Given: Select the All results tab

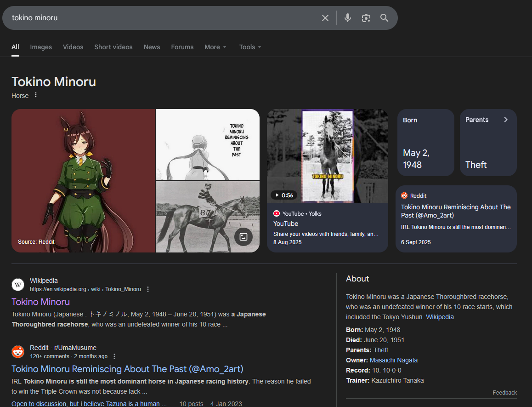Looking at the screenshot, I should [x=15, y=47].
